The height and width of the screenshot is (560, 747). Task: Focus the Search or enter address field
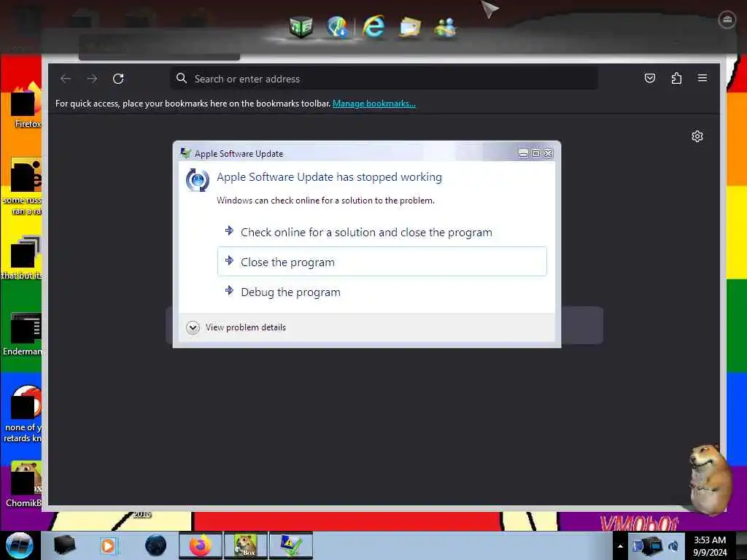click(384, 79)
